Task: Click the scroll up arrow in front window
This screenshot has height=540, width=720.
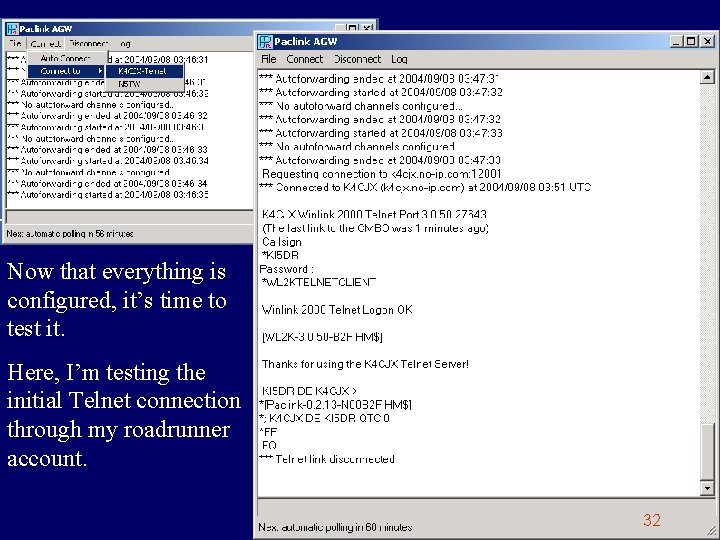Action: 707,77
